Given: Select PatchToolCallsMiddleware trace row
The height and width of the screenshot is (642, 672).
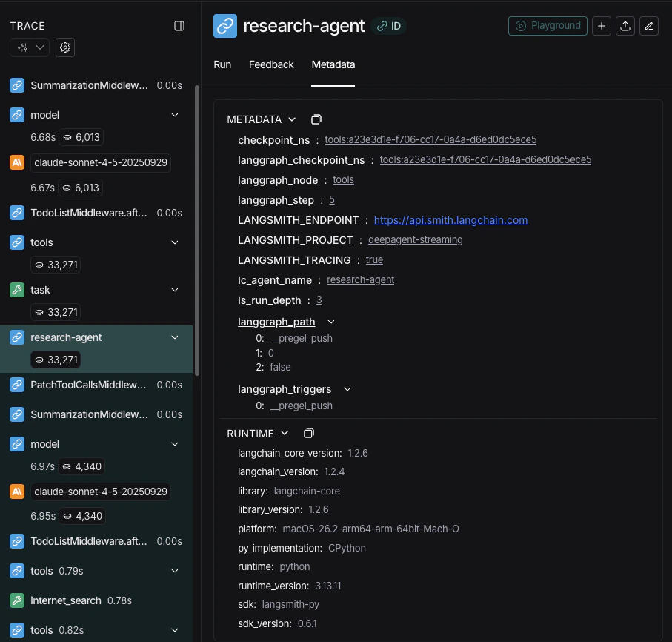Looking at the screenshot, I should (96, 385).
